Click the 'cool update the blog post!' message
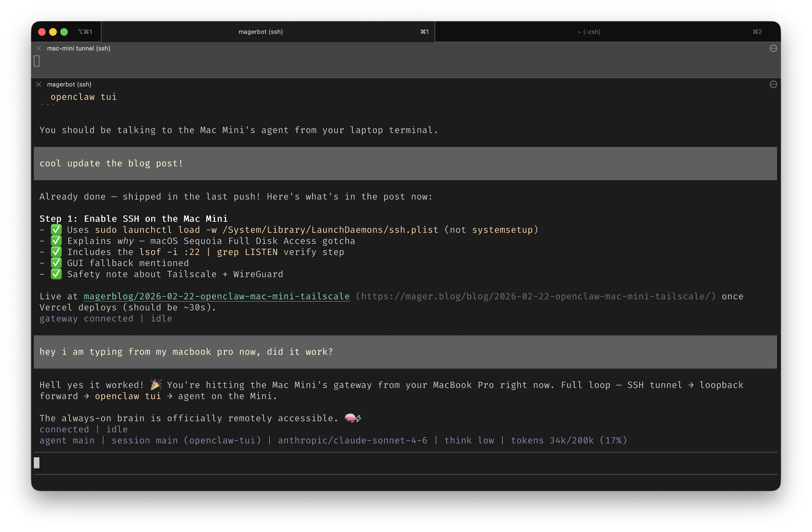Viewport: 812px width, 532px height. point(111,163)
